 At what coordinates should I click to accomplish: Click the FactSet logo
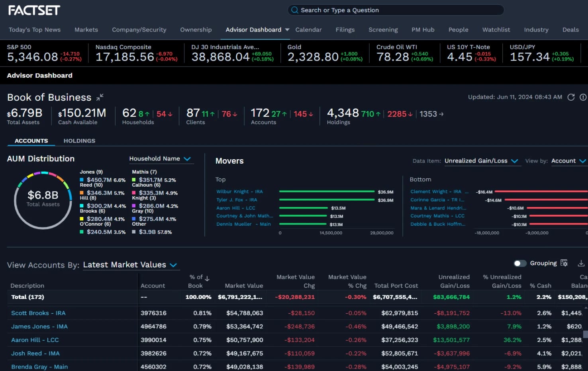click(x=34, y=10)
